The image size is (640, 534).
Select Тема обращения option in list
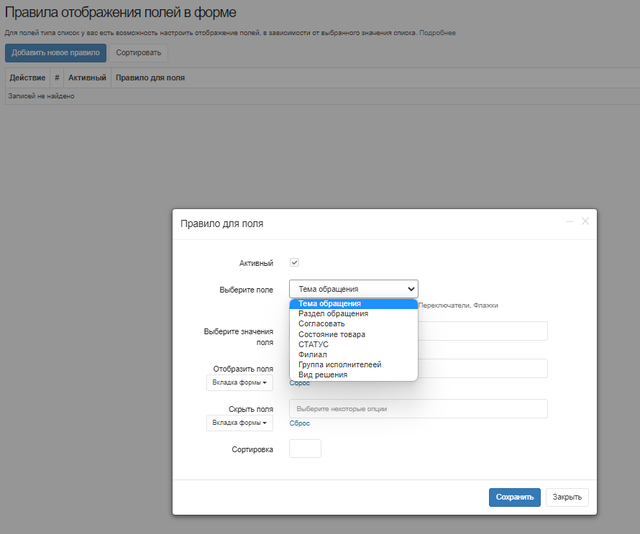click(x=353, y=304)
